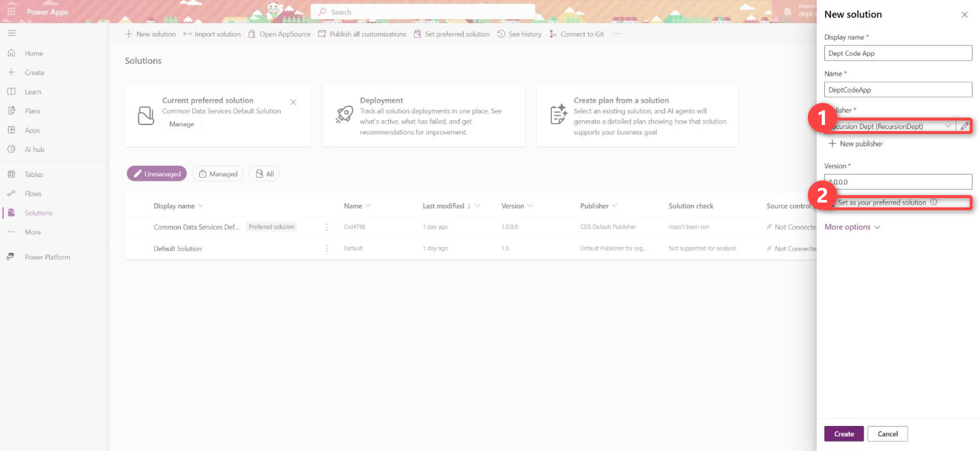
Task: Expand More in the left navigation
Action: point(32,232)
